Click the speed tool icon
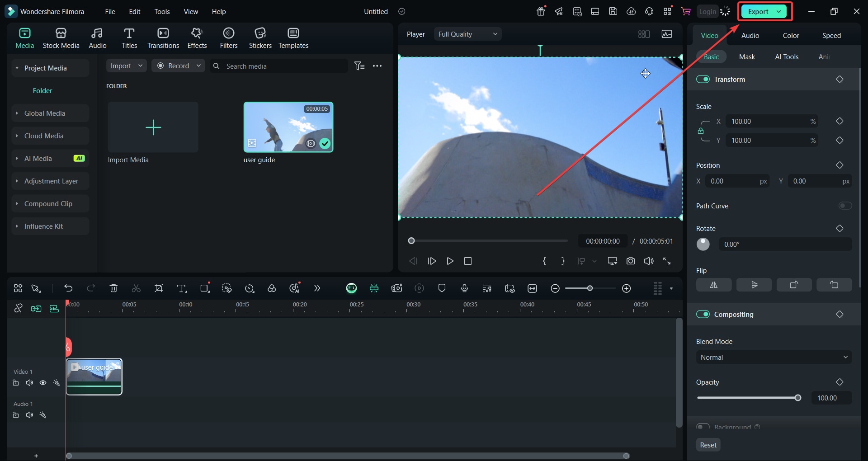Image resolution: width=868 pixels, height=461 pixels. click(250, 288)
